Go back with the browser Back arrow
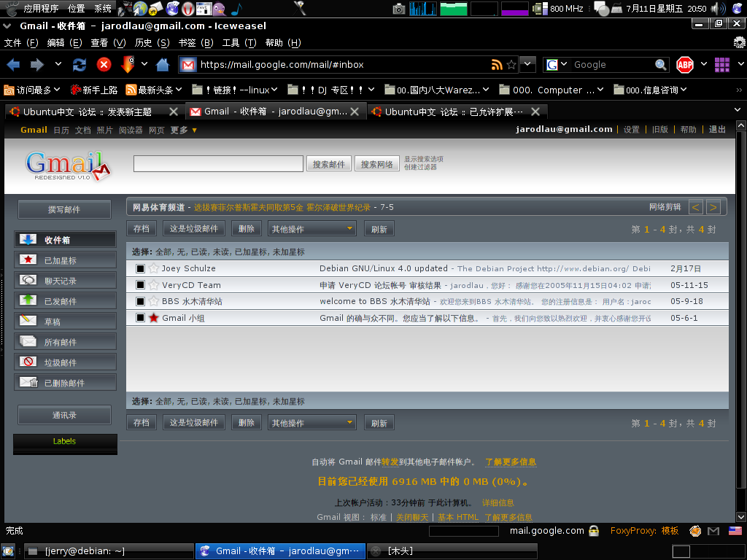This screenshot has width=747, height=560. pyautogui.click(x=13, y=64)
